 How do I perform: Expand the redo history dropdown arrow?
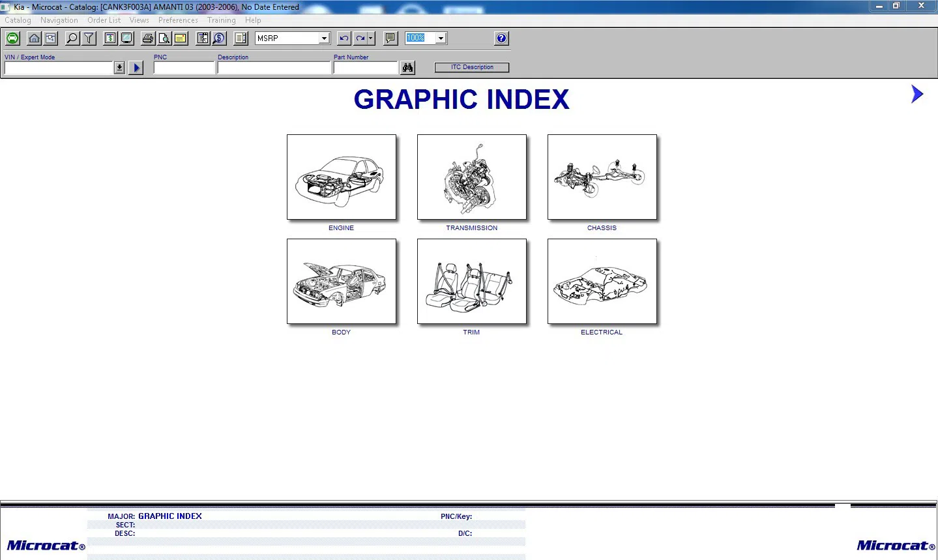point(371,38)
